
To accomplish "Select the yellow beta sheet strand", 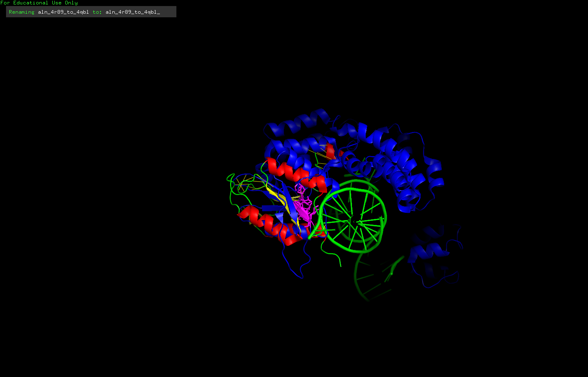I will click(x=278, y=196).
